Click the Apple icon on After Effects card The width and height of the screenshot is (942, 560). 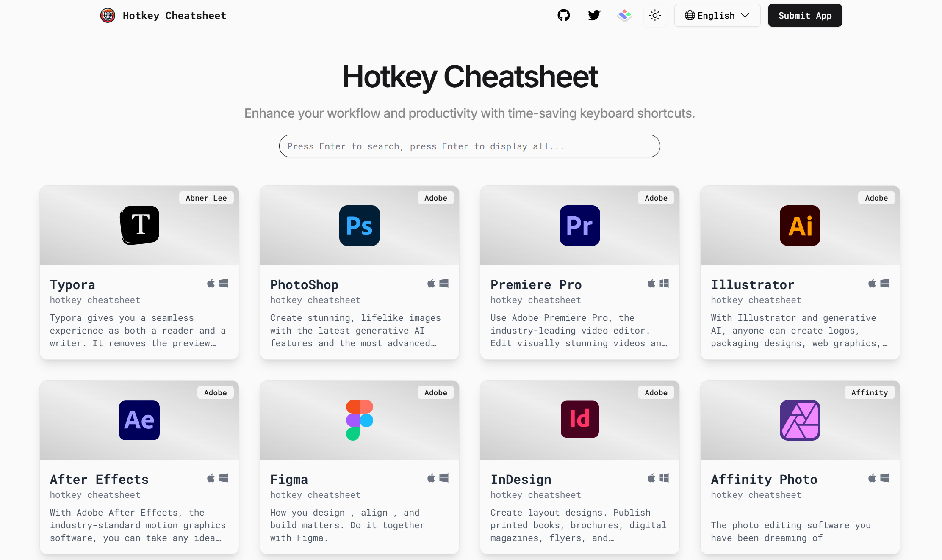(x=211, y=478)
